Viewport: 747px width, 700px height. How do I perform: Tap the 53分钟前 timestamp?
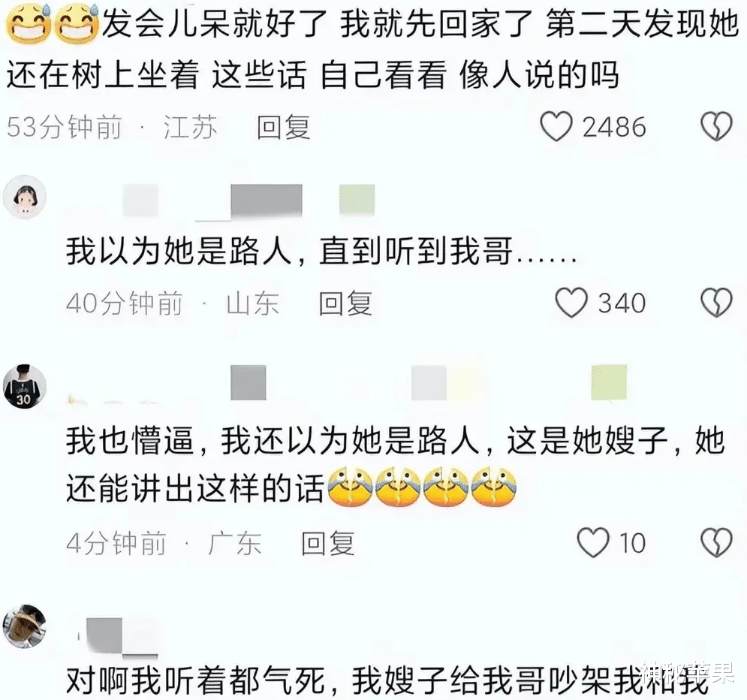coord(64,127)
